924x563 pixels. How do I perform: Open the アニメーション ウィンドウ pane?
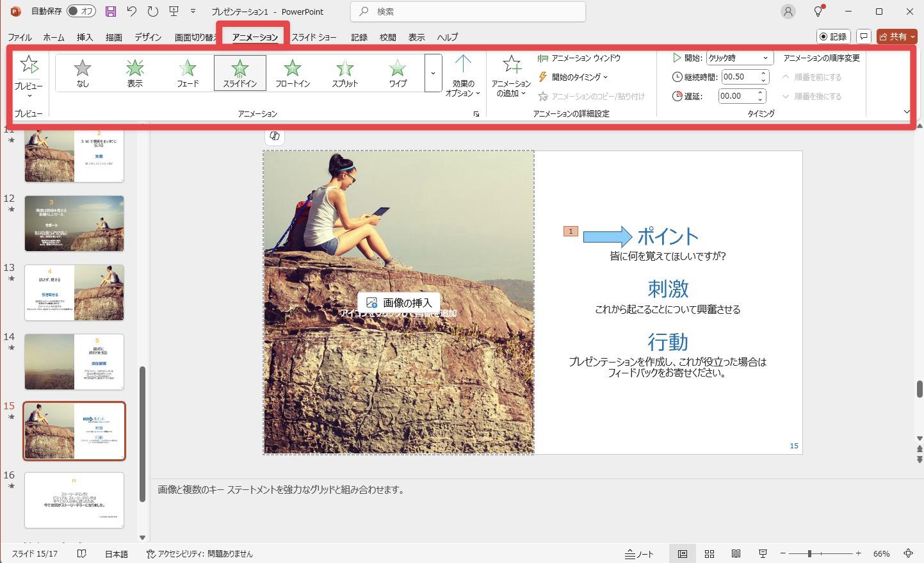(579, 58)
